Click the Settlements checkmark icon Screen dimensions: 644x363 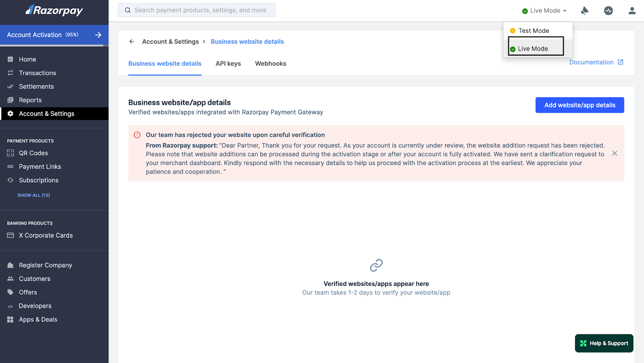[x=10, y=87]
